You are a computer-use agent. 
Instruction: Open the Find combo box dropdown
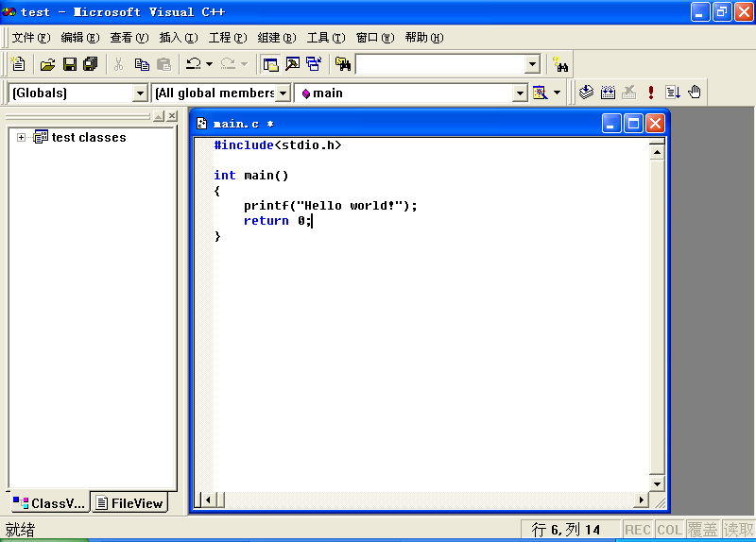point(532,64)
